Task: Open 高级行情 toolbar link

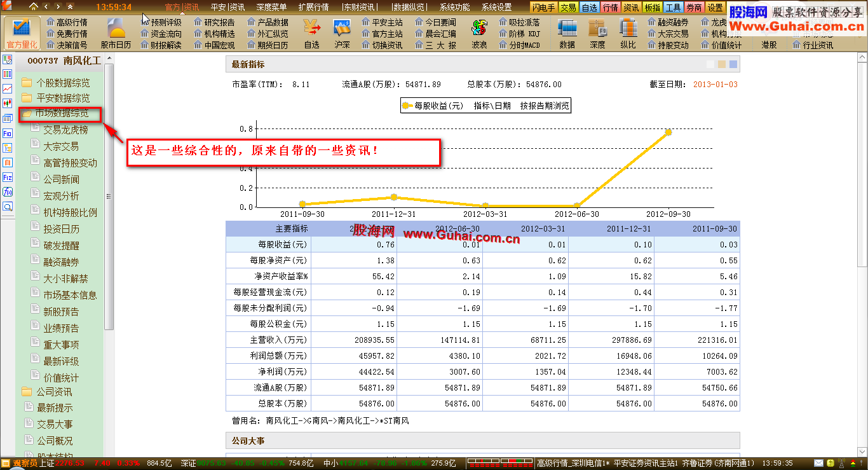Action: [67, 22]
